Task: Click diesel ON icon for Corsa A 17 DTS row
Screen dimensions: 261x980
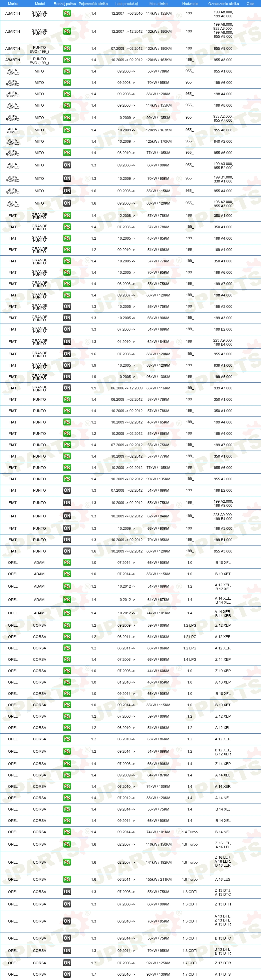Action: [67, 974]
